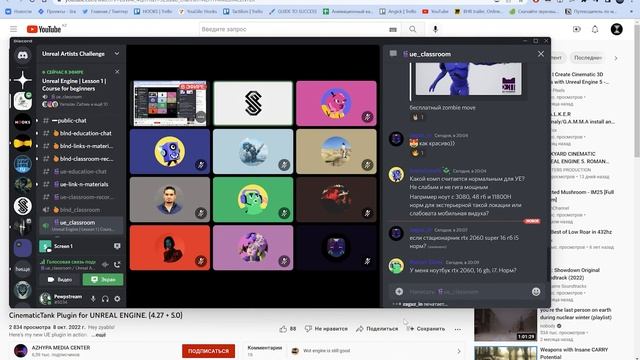
Task: Expand the Комментарии comments preview arrow
Action: [458, 351]
